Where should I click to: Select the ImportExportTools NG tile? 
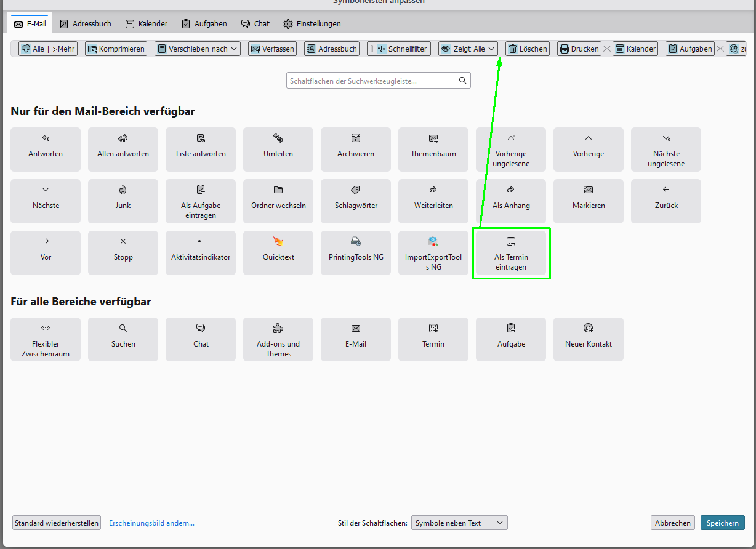[x=433, y=253]
